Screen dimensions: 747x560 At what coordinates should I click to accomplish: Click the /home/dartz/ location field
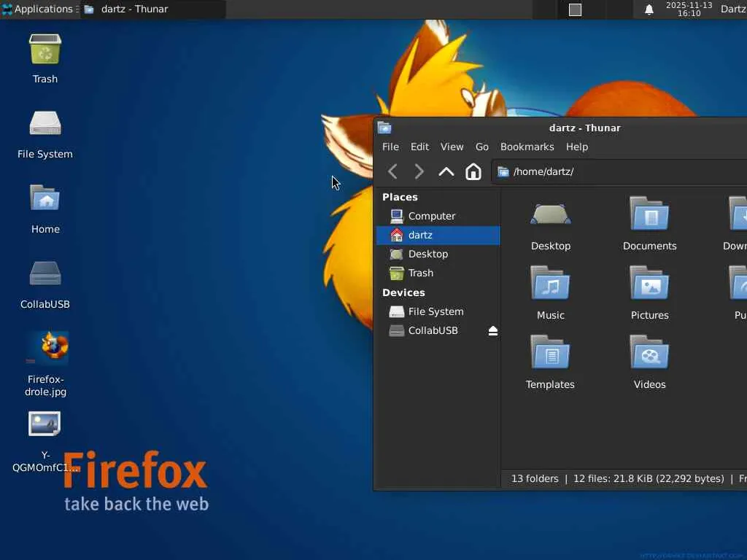tap(619, 171)
